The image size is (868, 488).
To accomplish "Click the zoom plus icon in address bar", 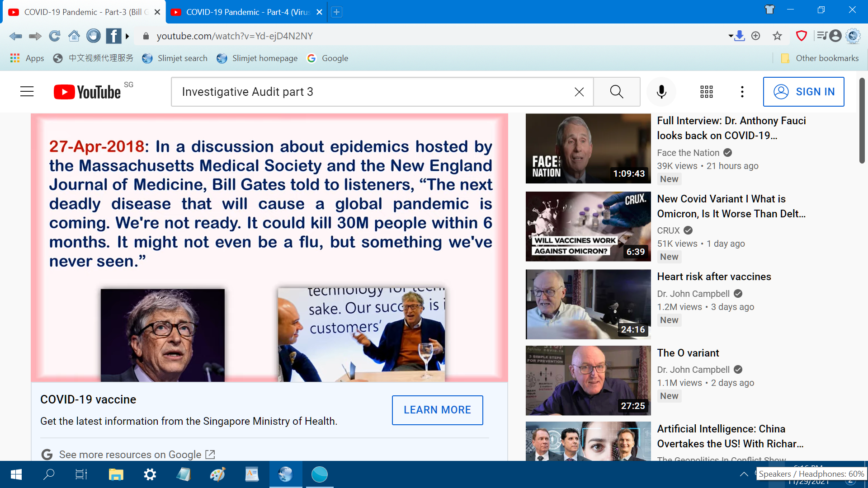I will point(756,36).
